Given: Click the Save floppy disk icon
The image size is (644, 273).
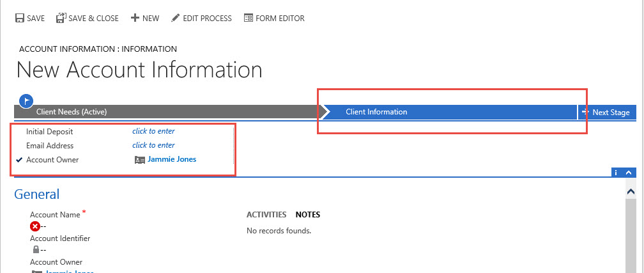Looking at the screenshot, I should coord(20,19).
